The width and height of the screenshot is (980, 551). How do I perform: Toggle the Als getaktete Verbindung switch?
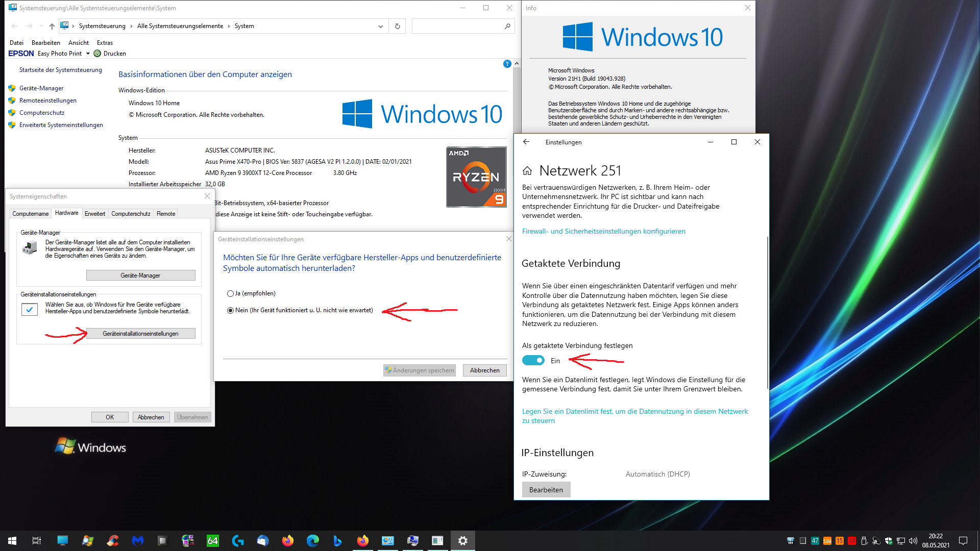coord(533,360)
